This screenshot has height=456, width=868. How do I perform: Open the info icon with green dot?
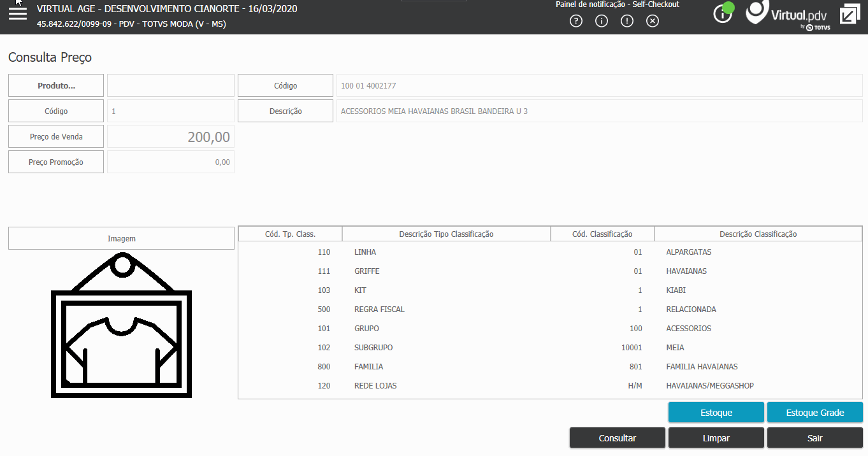coord(723,13)
